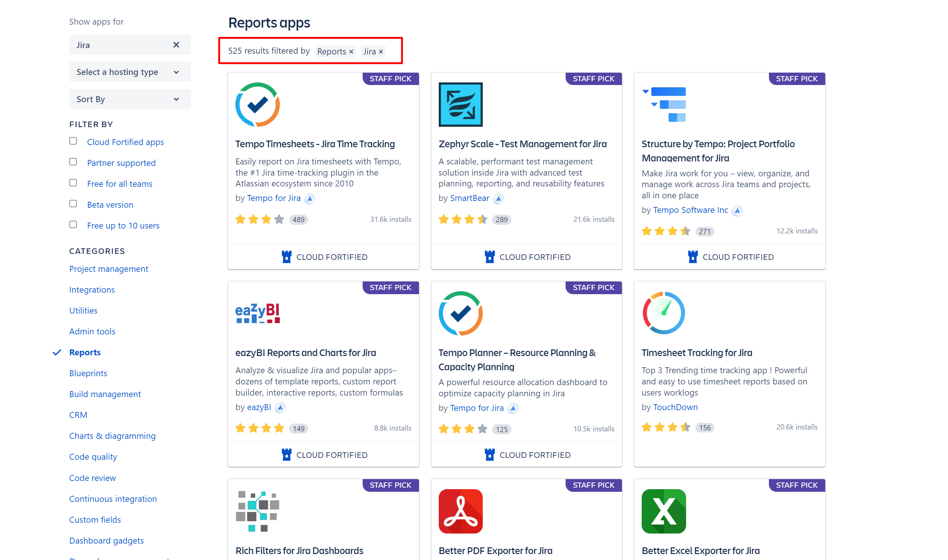The height and width of the screenshot is (560, 948).
Task: Select the Rich Filters for Jira Dashboards icon
Action: [x=258, y=511]
